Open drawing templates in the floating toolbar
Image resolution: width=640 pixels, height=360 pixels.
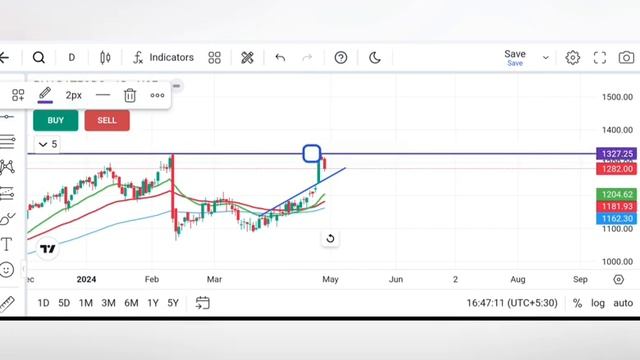(x=18, y=95)
